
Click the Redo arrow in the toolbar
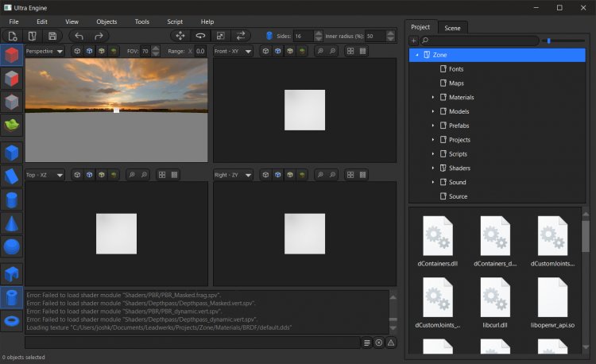99,36
